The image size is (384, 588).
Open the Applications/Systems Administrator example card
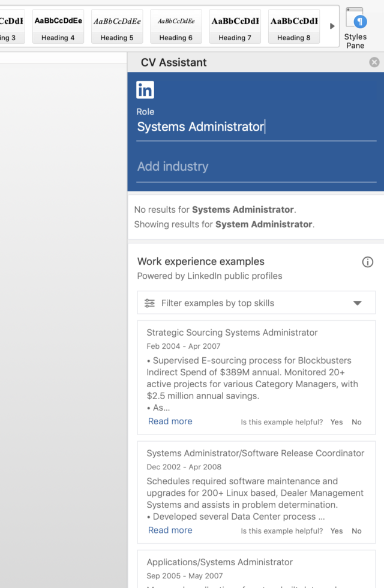(220, 562)
